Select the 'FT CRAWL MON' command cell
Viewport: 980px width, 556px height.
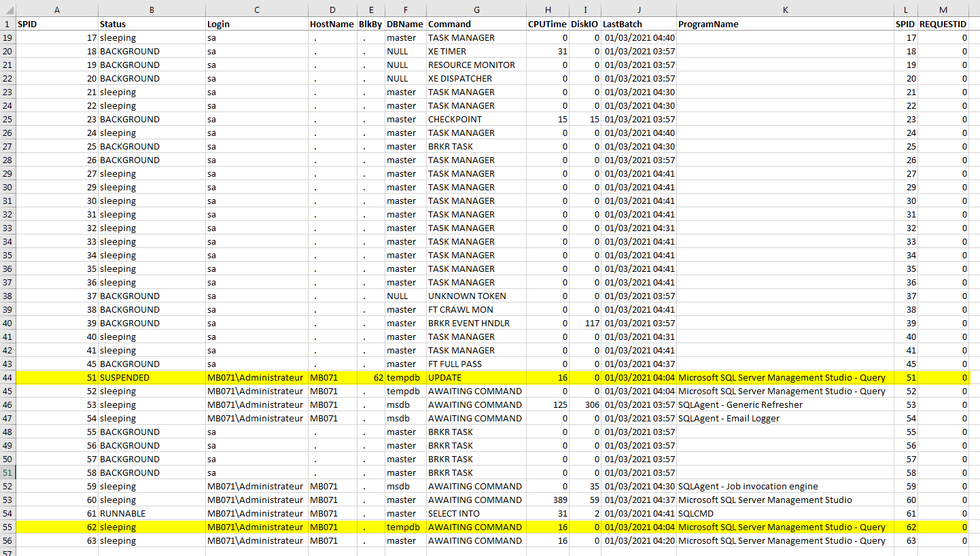[x=476, y=309]
